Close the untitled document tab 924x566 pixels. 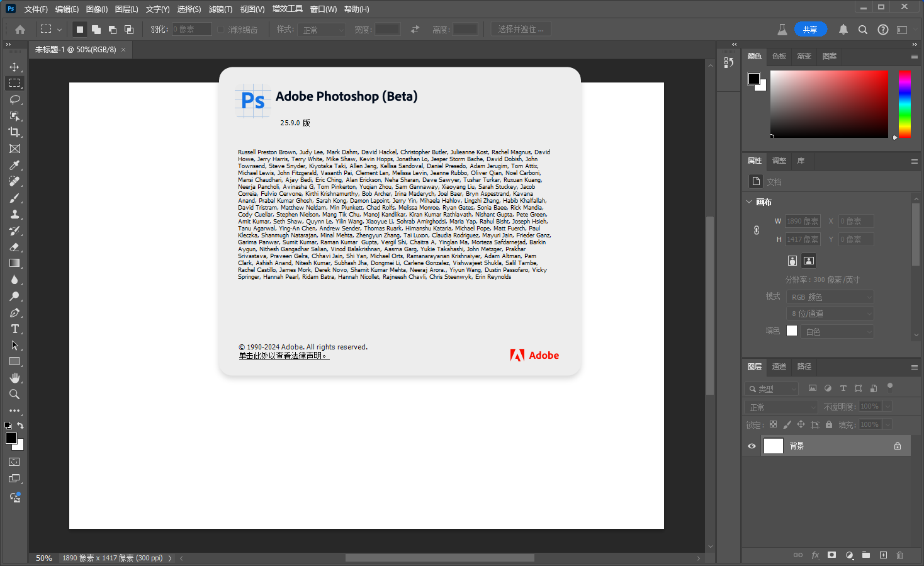pos(123,50)
